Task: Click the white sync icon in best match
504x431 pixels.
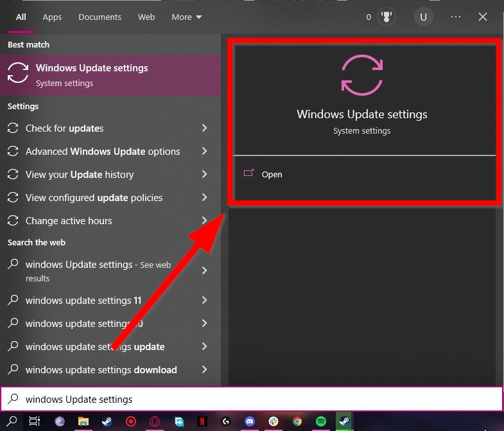Action: (18, 73)
